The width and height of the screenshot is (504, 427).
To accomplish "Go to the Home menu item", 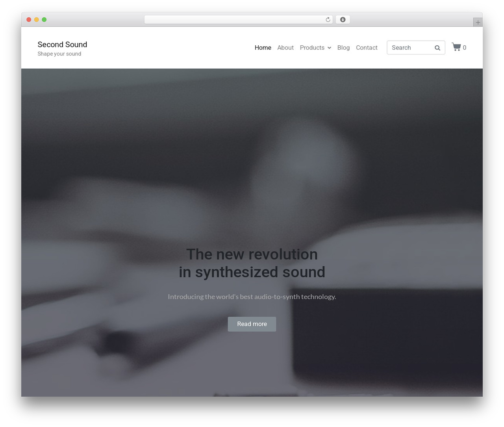I will tap(263, 48).
